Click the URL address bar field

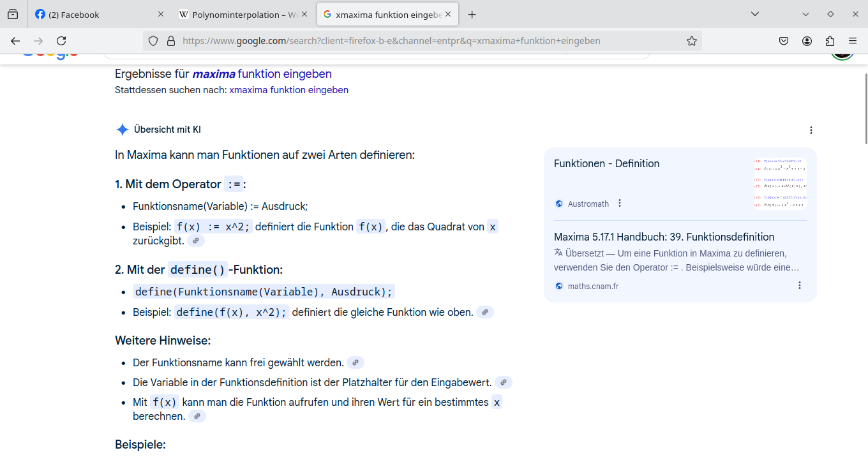[421, 41]
